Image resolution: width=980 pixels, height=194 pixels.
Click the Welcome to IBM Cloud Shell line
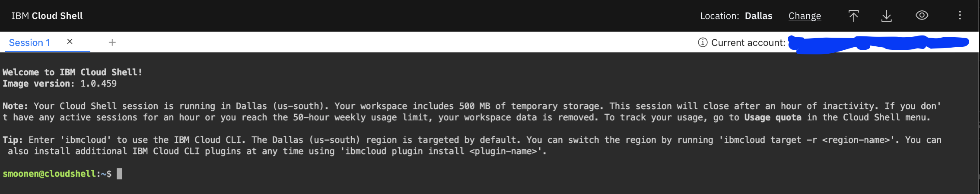[x=73, y=72]
